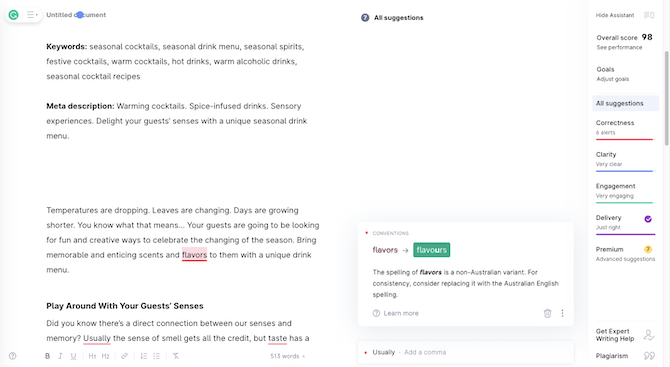Screen dimensions: 670x367
Task: Click the Grammarly logo icon
Action: 14,15
